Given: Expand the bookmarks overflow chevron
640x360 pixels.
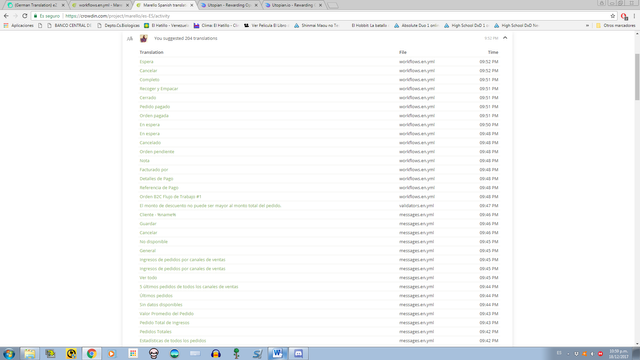Looking at the screenshot, I should (587, 25).
